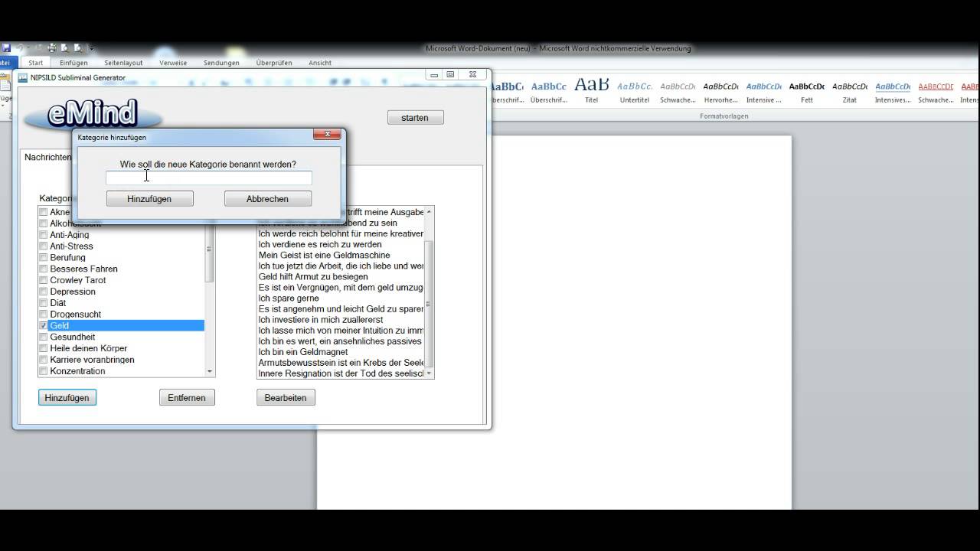
Task: Click the printer icon in Word's quick access toolbar
Action: (53, 48)
